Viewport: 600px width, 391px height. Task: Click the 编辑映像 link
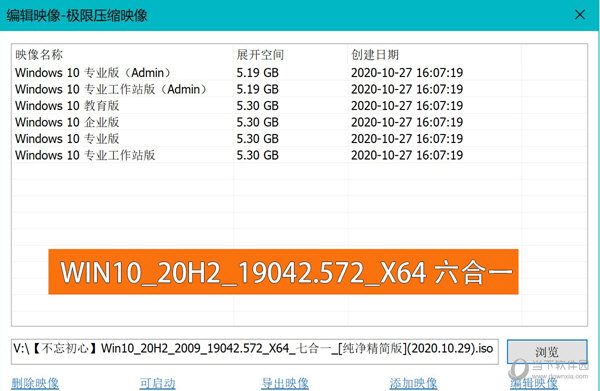tap(534, 383)
